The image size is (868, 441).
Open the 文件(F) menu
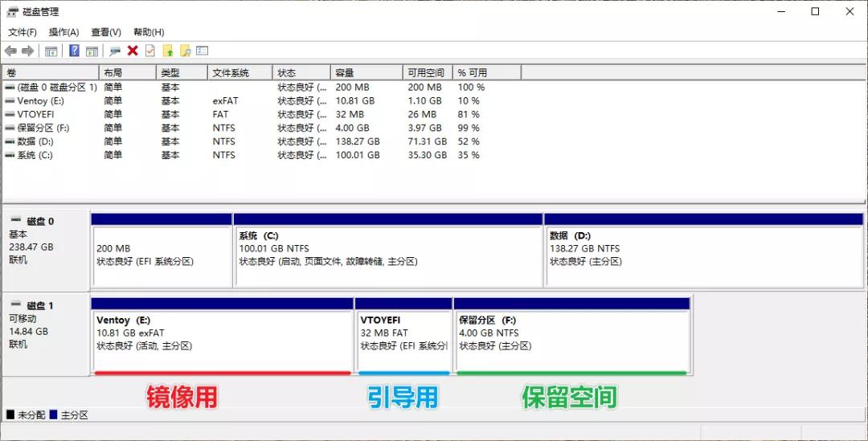(23, 32)
